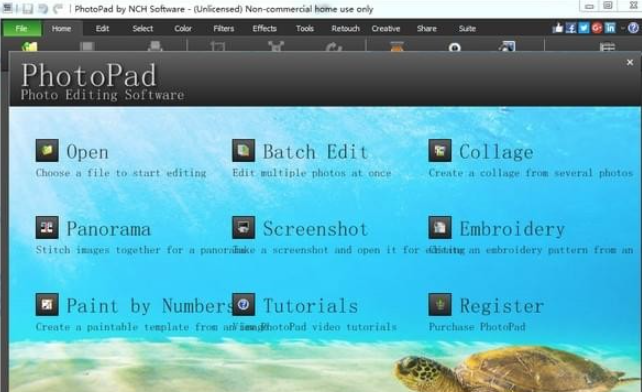This screenshot has height=392, width=642.
Task: Click the LinkedIn share icon
Action: tap(610, 28)
